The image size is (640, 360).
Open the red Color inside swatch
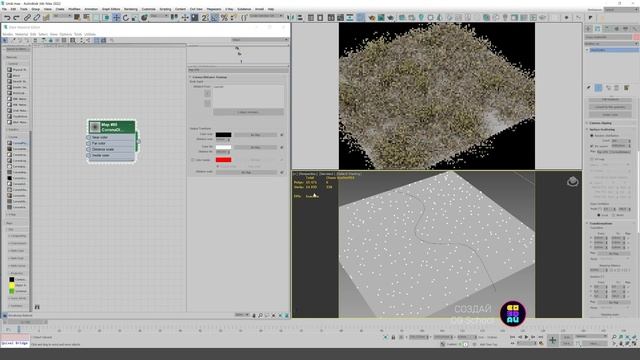[x=223, y=160]
